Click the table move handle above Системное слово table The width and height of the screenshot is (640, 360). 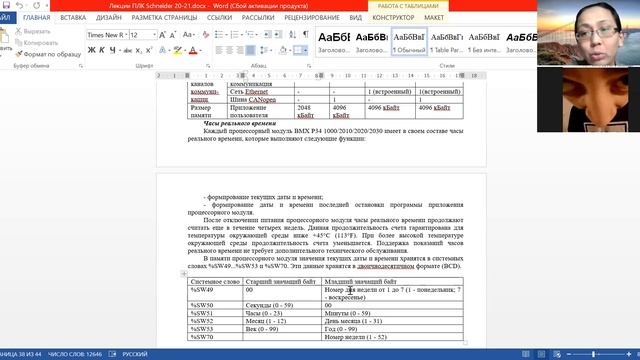(184, 274)
